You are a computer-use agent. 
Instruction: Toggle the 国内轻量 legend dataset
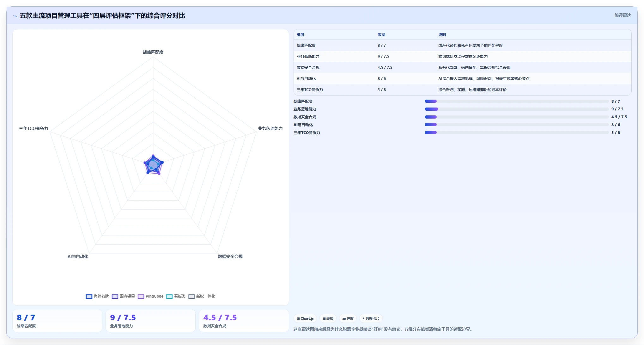pyautogui.click(x=123, y=296)
